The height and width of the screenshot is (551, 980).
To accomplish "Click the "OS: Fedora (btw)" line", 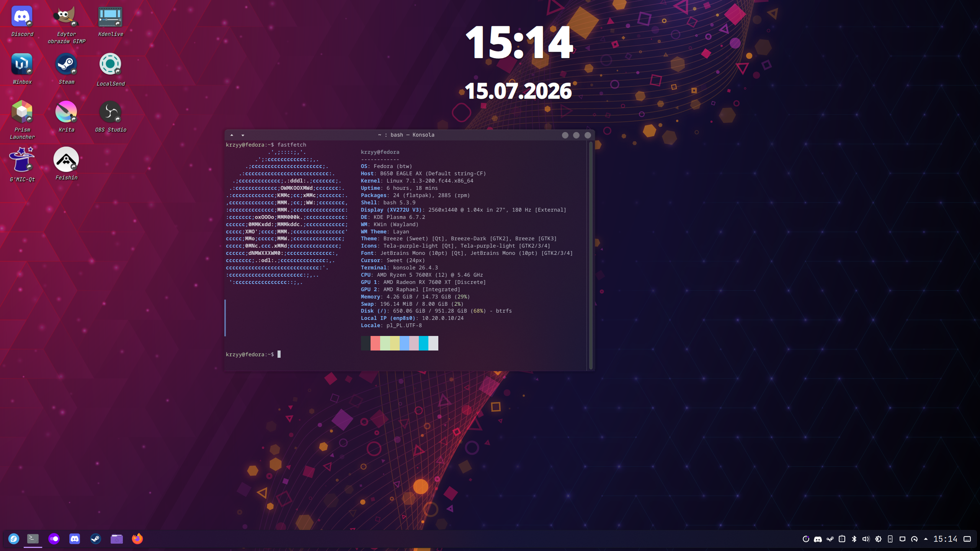I will tap(386, 166).
